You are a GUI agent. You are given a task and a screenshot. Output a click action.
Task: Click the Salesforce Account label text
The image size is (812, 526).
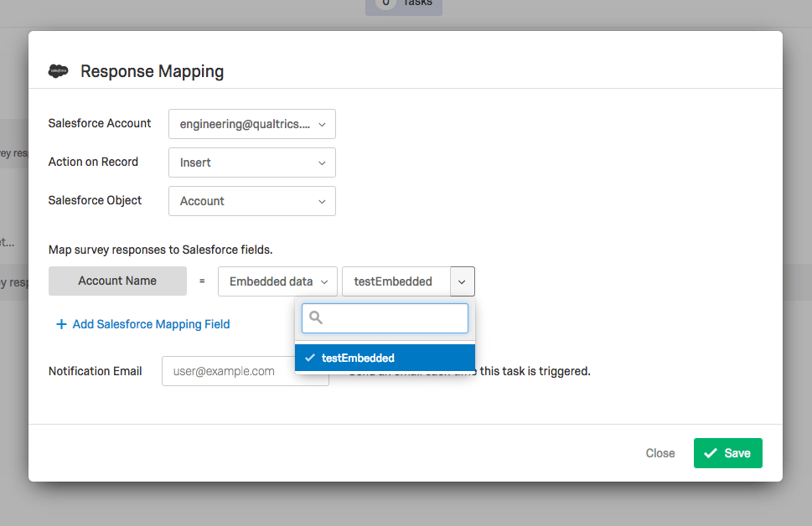(100, 123)
